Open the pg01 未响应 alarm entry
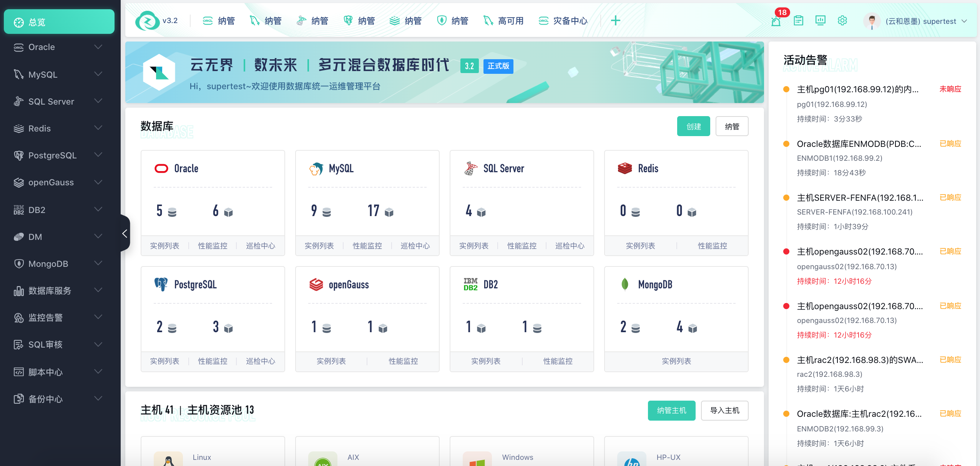 [x=858, y=90]
